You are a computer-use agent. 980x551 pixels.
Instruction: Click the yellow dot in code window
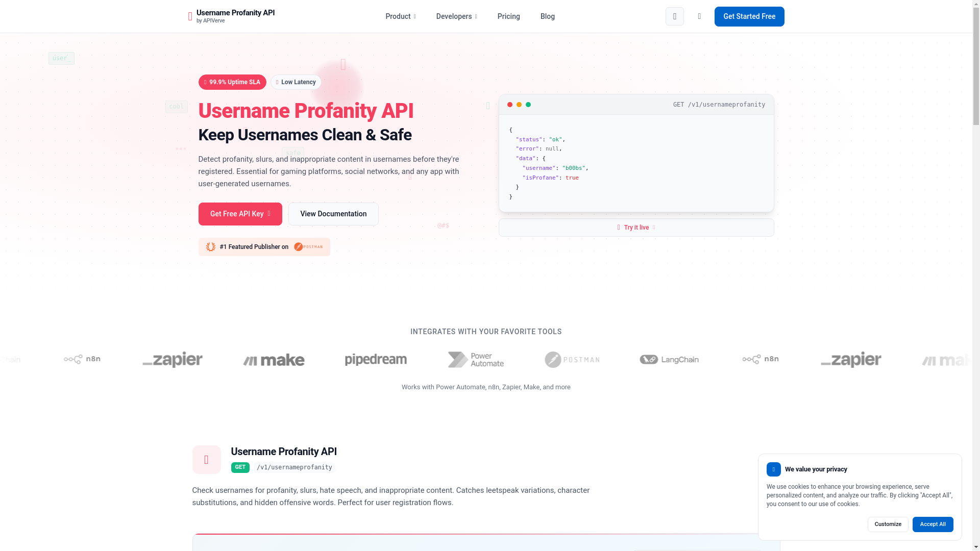point(519,105)
